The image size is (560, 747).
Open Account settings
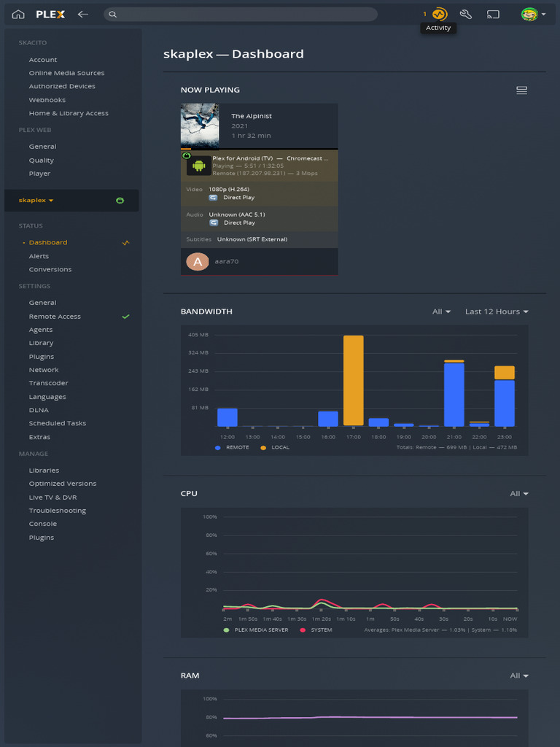[x=43, y=60]
